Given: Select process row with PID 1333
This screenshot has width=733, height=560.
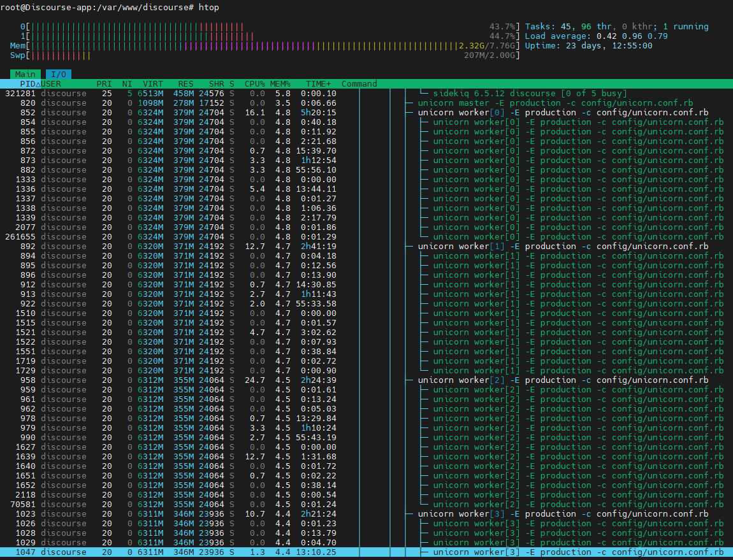Looking at the screenshot, I should [366, 180].
